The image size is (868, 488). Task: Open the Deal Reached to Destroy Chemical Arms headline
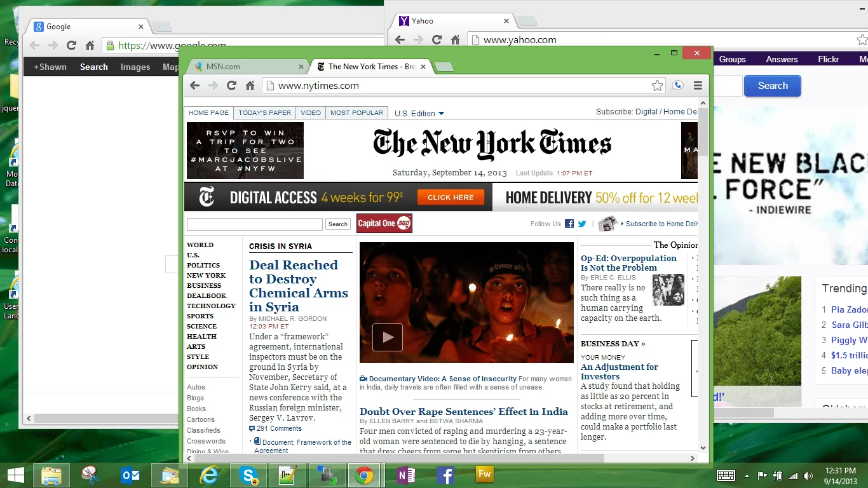(x=299, y=286)
